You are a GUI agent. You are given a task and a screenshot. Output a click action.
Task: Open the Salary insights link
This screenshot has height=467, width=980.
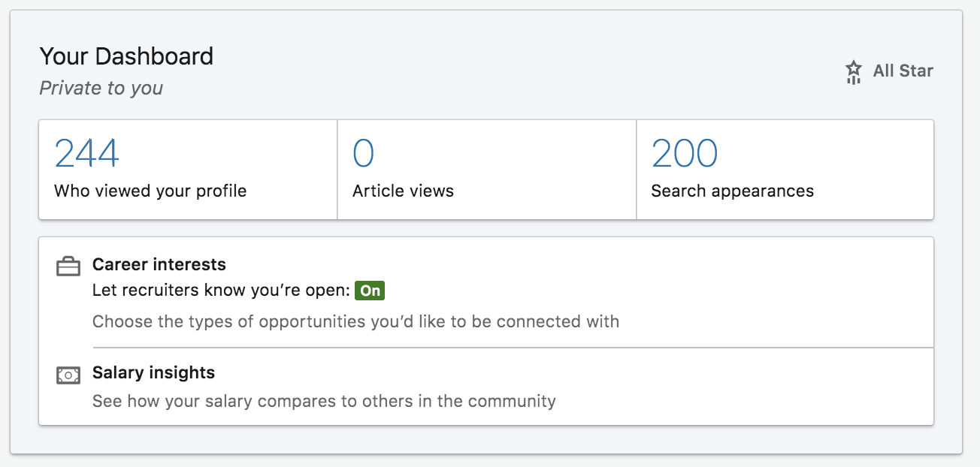(x=153, y=372)
